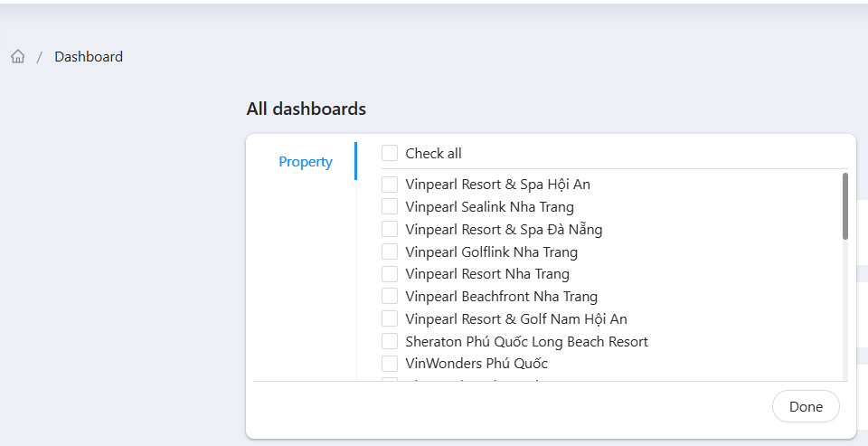This screenshot has height=446, width=868.
Task: Tick the Check all checkbox
Action: coord(390,154)
